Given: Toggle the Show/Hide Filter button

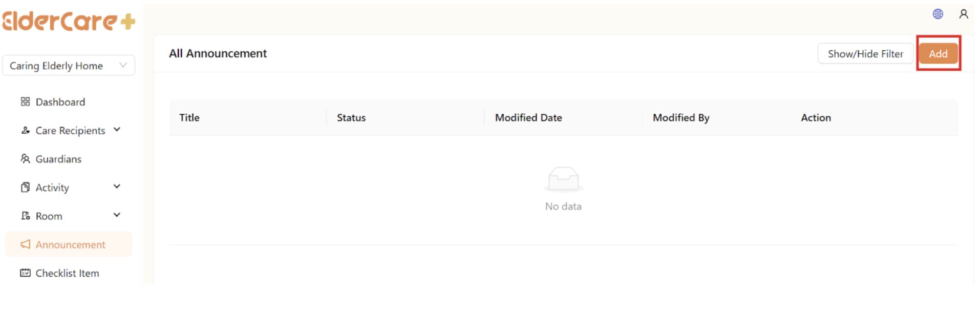Looking at the screenshot, I should (x=865, y=54).
